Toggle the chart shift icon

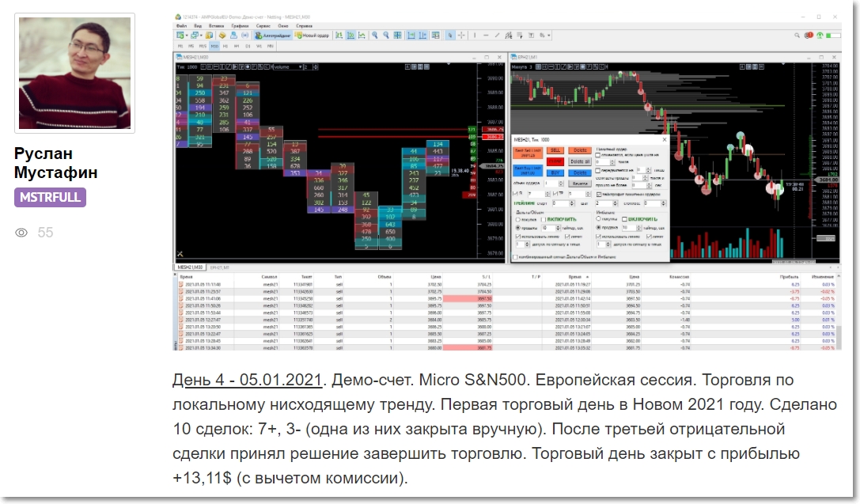coord(422,35)
